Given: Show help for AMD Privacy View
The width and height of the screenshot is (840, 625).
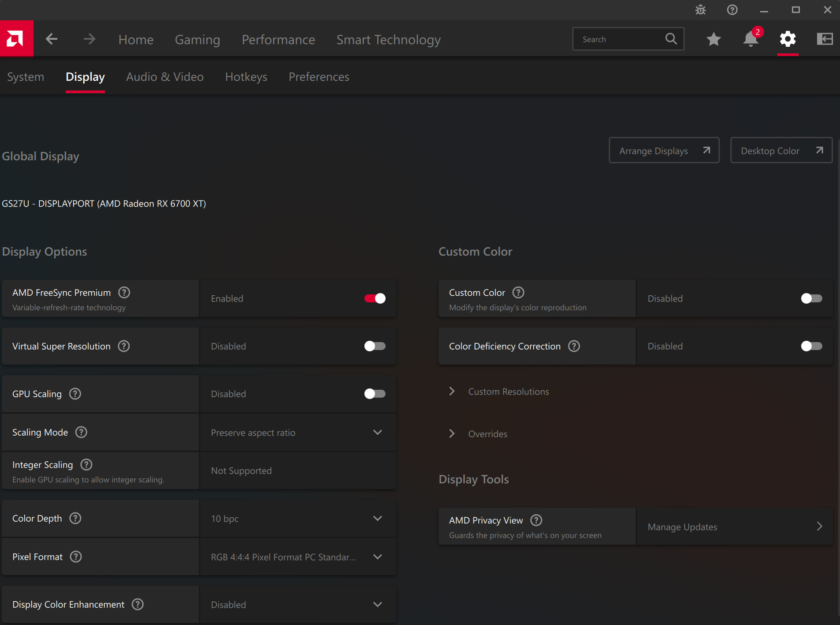Looking at the screenshot, I should [536, 520].
